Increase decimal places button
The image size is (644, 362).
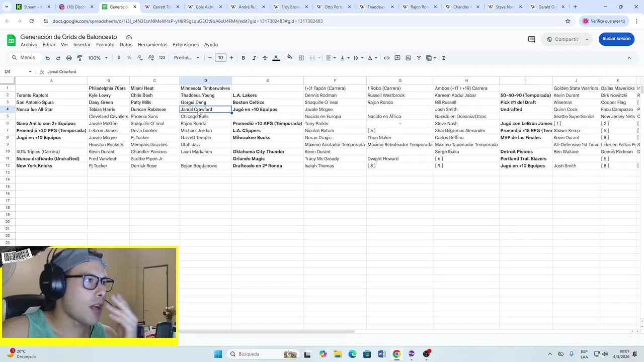151,58
